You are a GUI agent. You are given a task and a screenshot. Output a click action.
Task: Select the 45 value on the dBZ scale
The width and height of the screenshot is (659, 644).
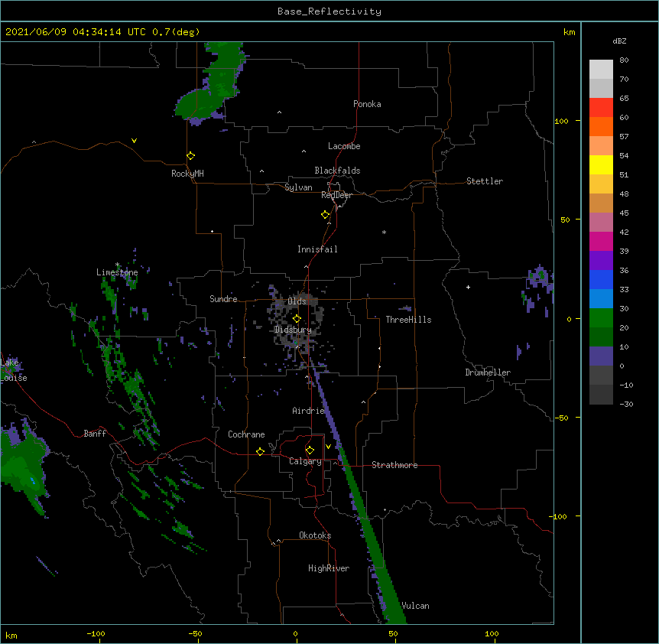tap(624, 213)
